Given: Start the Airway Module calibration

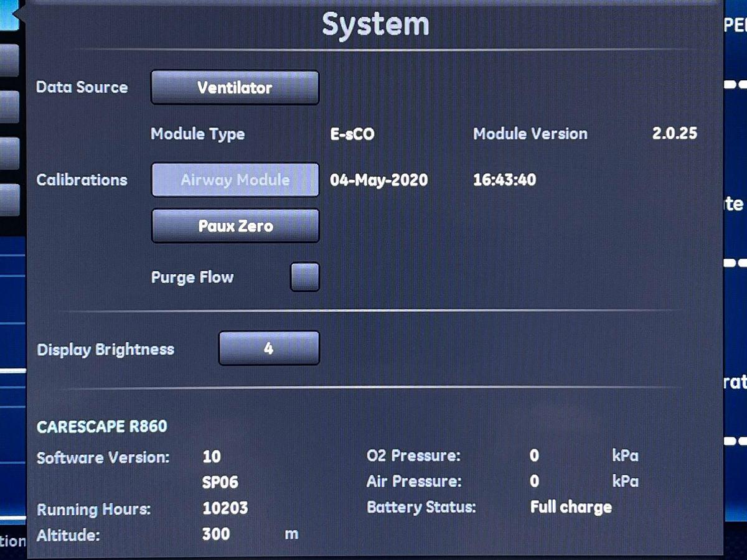Looking at the screenshot, I should [x=235, y=180].
